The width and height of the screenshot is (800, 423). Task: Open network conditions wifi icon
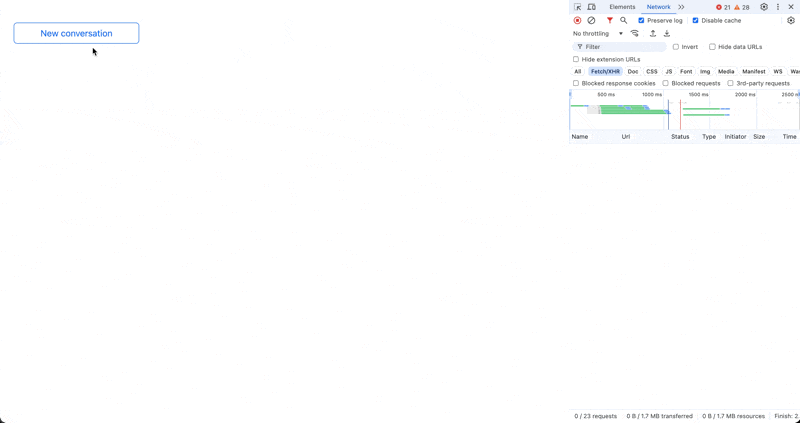[635, 34]
